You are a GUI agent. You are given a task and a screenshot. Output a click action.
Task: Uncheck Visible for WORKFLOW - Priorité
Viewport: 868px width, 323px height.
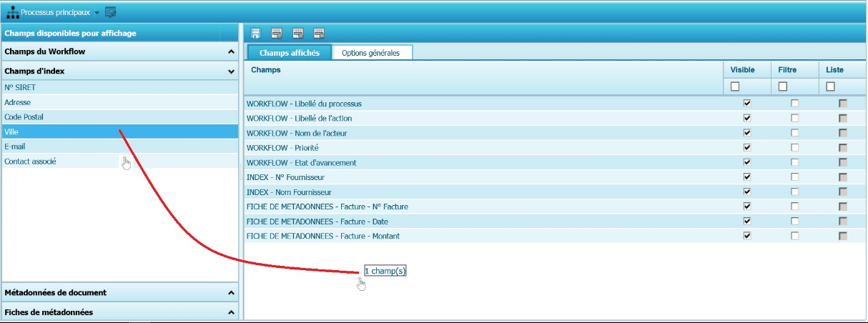[x=747, y=147]
